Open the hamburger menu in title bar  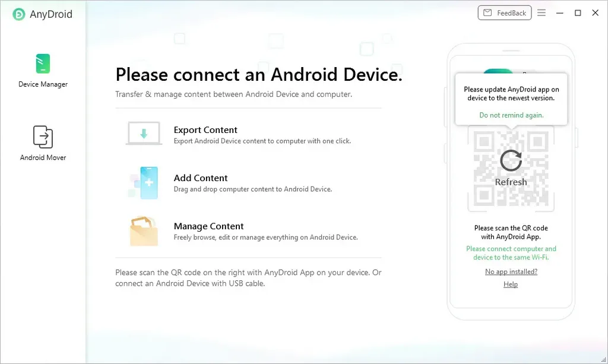pyautogui.click(x=541, y=13)
